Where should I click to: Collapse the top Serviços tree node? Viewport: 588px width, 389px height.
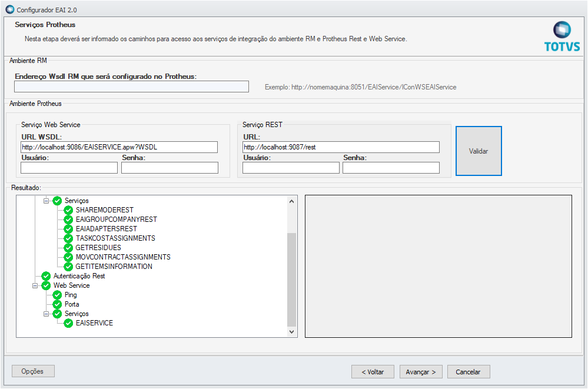(x=46, y=201)
